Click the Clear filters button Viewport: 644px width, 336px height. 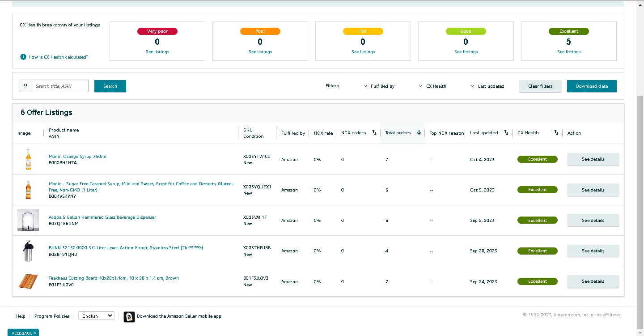540,86
